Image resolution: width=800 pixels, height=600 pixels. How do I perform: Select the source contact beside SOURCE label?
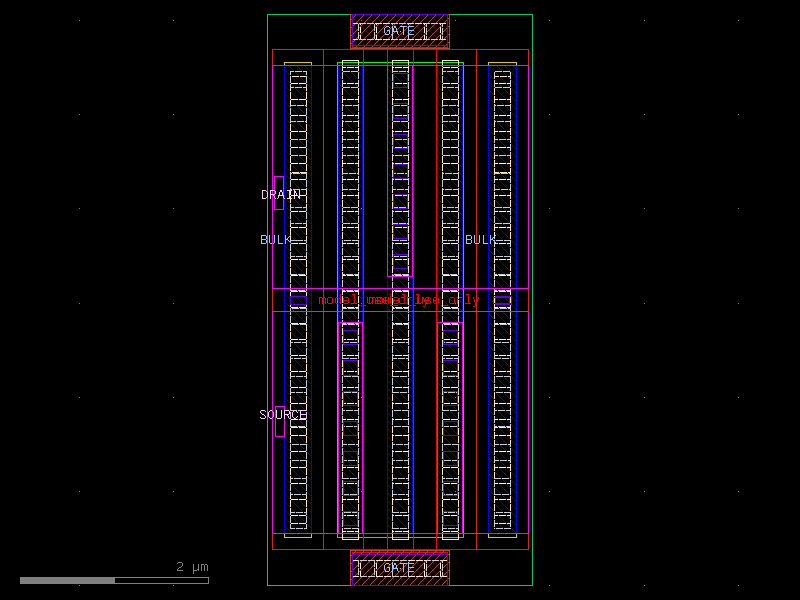pos(280,427)
